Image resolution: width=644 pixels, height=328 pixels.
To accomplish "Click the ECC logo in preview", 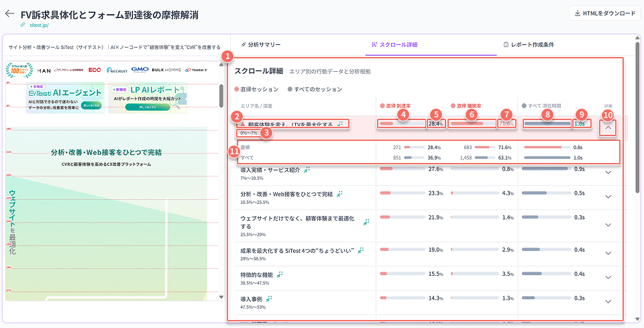I will [95, 70].
